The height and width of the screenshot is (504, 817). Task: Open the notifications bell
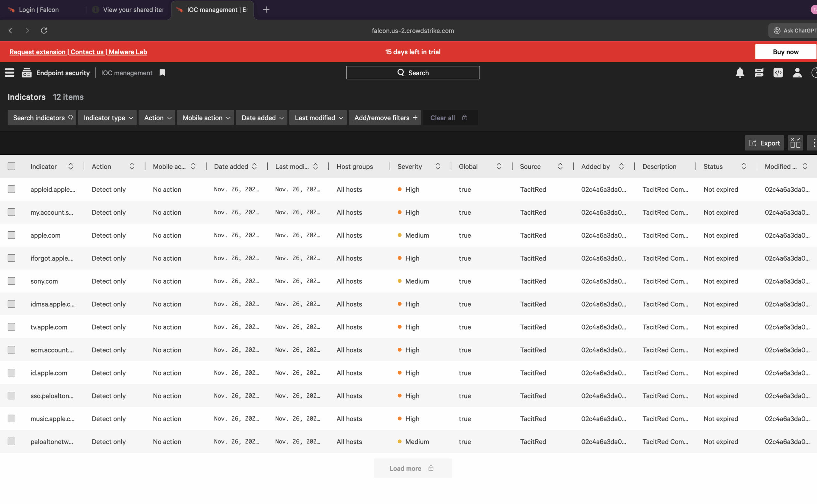point(740,73)
